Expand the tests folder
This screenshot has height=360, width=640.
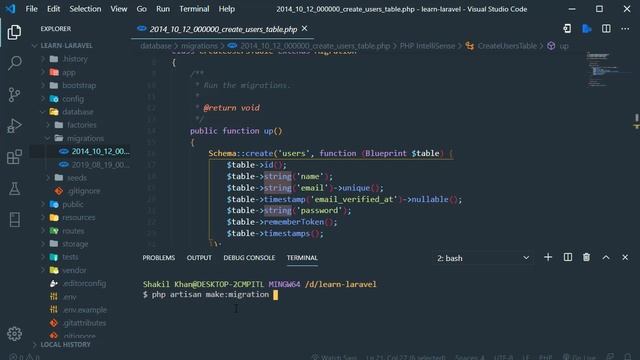[70, 257]
